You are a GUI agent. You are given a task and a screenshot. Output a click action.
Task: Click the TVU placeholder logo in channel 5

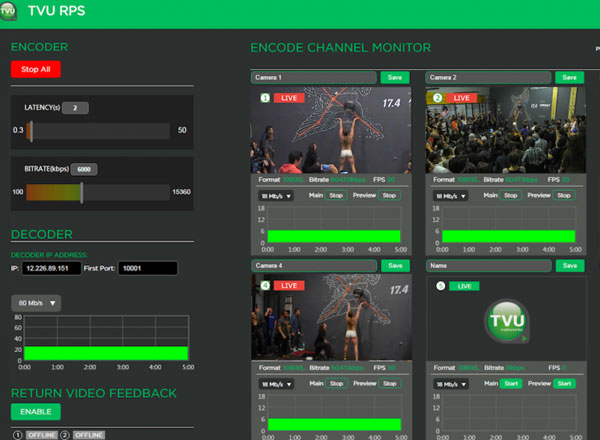point(507,321)
